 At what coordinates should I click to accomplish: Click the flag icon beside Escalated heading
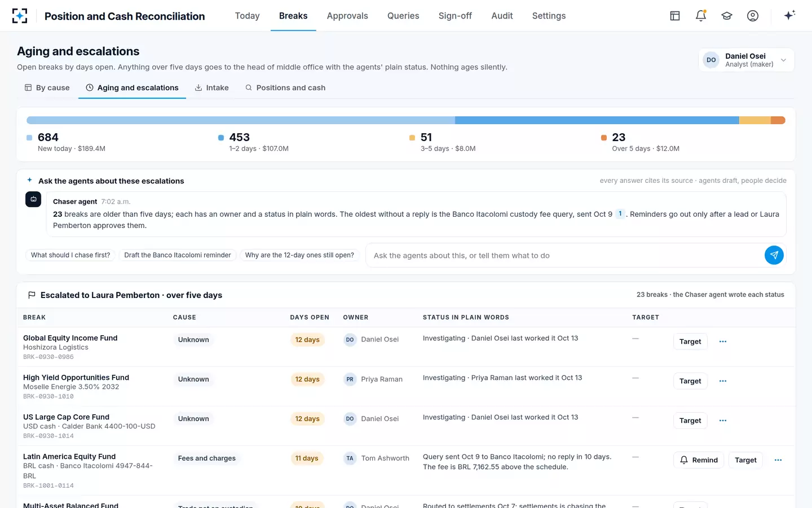(32, 295)
